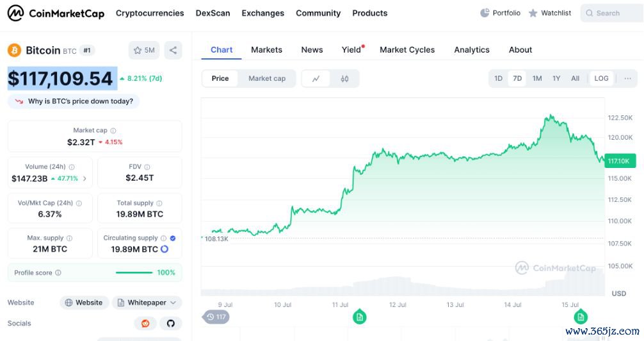
Task: Open news marker under 11 Jul
Action: click(359, 317)
